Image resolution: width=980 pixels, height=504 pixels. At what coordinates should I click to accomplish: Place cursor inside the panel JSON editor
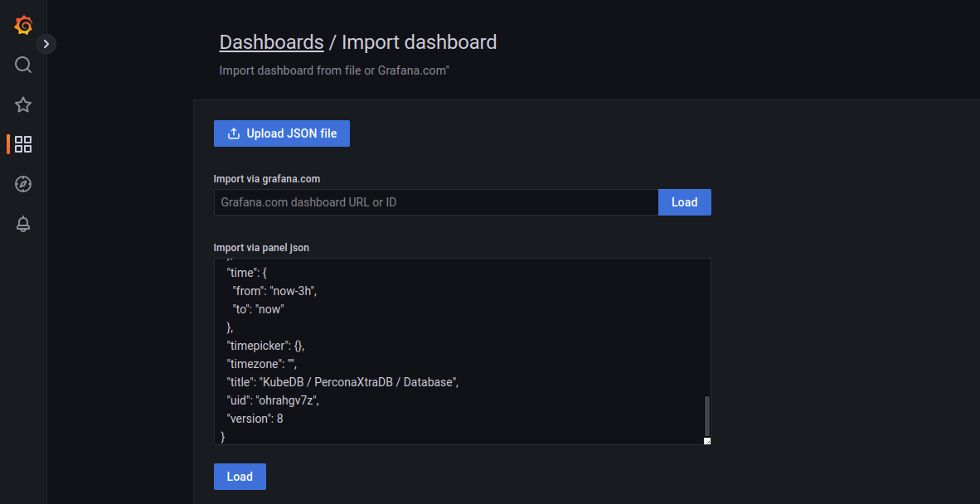coord(456,348)
